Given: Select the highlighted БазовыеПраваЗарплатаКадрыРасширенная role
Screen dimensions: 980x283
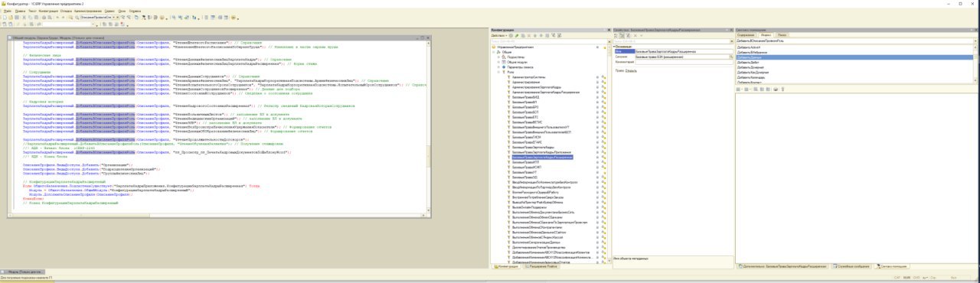Looking at the screenshot, I should (x=542, y=157).
